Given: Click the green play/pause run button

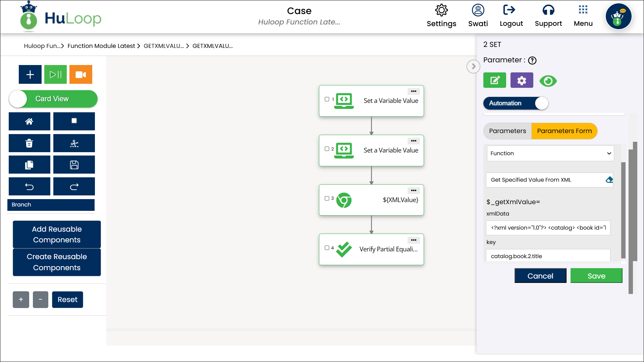Looking at the screenshot, I should [x=55, y=74].
